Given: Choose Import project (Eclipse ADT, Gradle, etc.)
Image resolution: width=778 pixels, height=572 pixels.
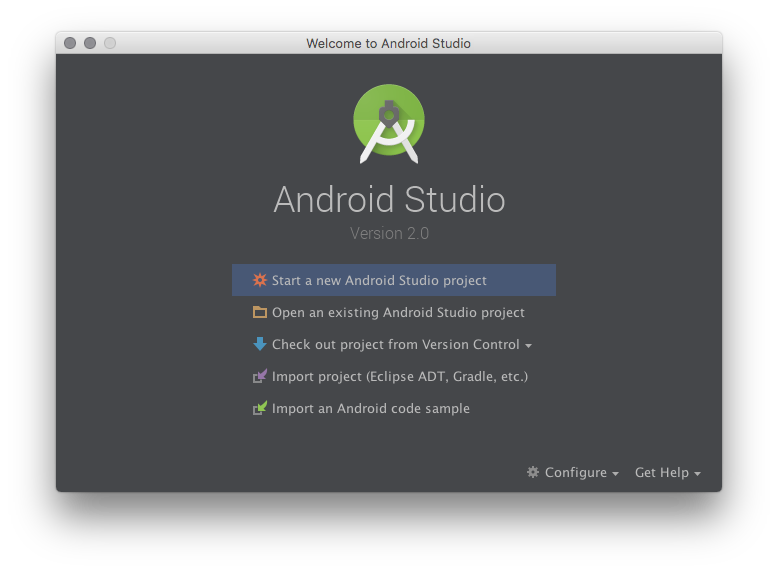Looking at the screenshot, I should click(x=393, y=376).
